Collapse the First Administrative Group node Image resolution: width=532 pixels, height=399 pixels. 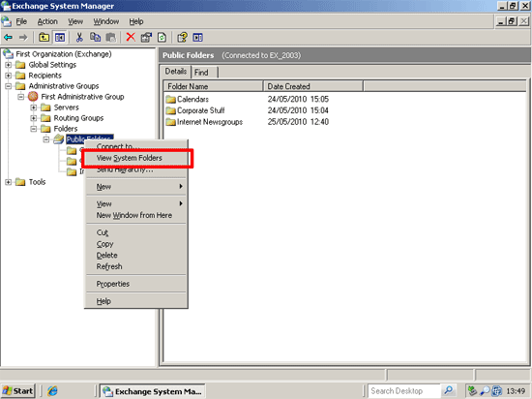(20, 97)
